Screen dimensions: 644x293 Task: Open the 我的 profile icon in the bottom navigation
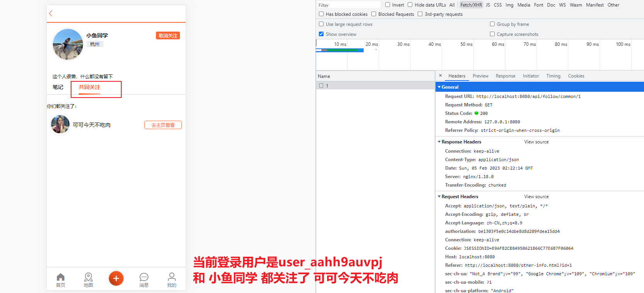click(x=172, y=278)
